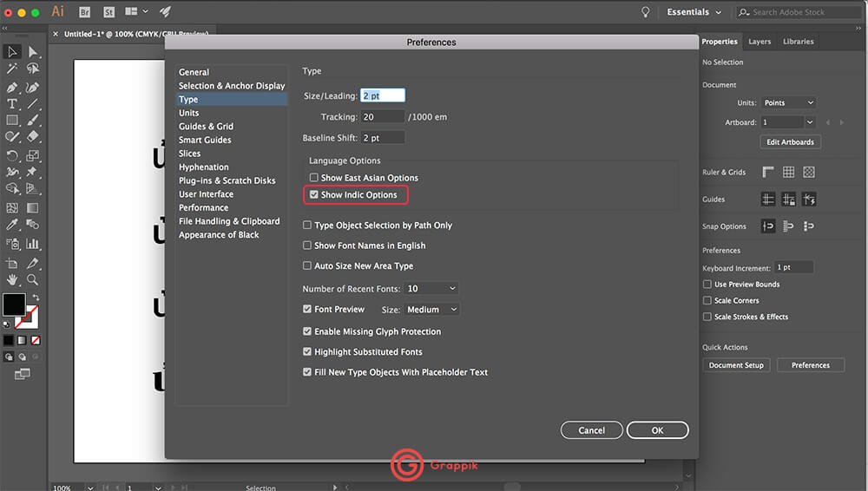
Task: Select the Type tool in the toolbar
Action: pyautogui.click(x=12, y=104)
